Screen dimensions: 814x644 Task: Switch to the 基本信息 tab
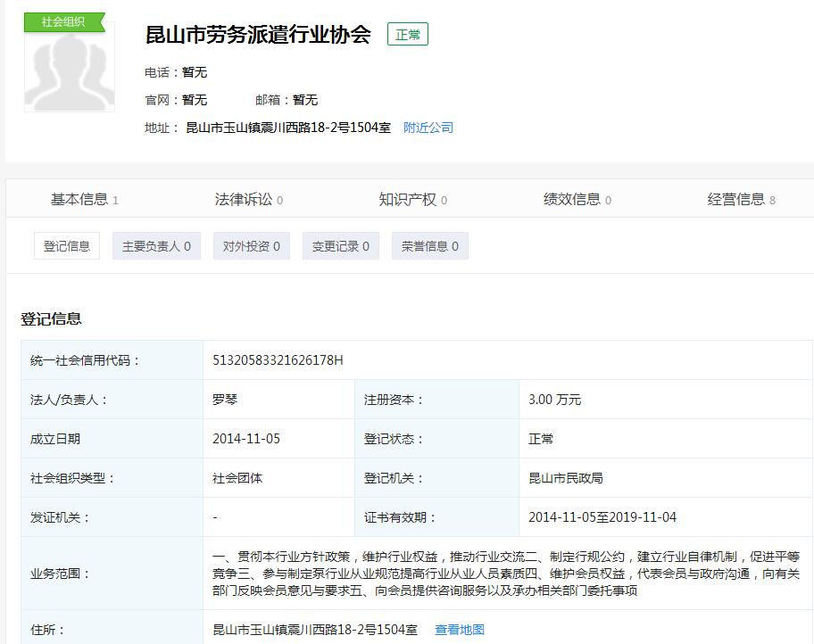tap(84, 199)
